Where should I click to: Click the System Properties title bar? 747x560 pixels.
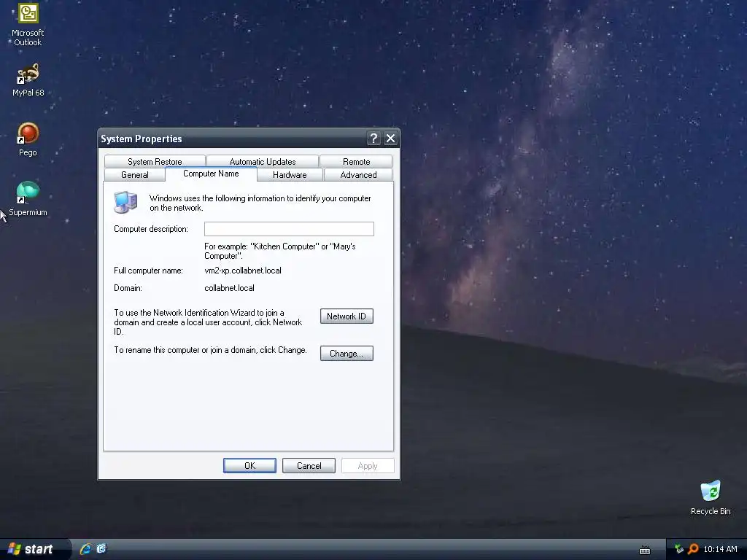(x=232, y=139)
